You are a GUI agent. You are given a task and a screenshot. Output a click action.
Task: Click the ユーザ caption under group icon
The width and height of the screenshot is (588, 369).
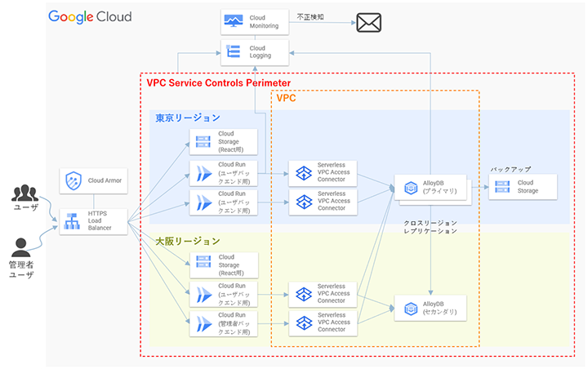click(25, 207)
